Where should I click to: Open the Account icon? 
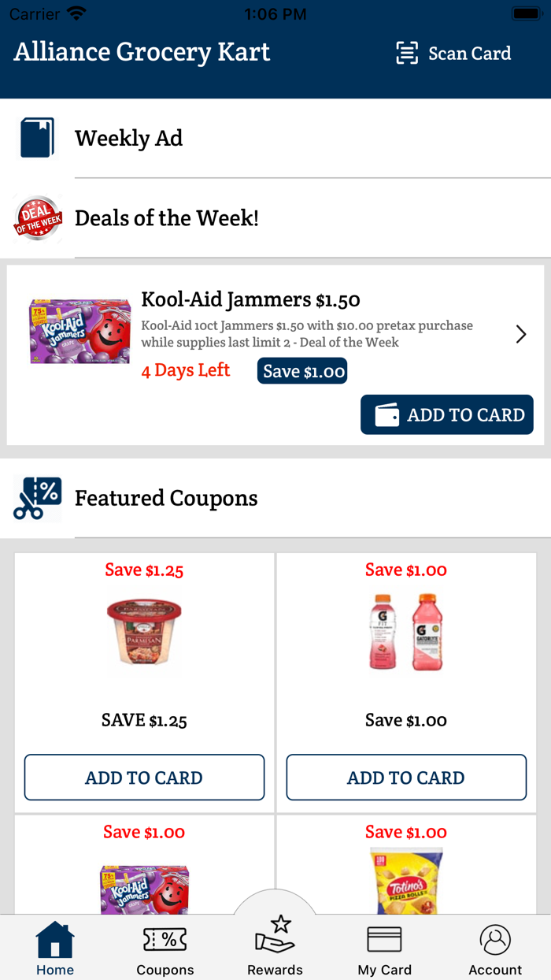tap(494, 948)
